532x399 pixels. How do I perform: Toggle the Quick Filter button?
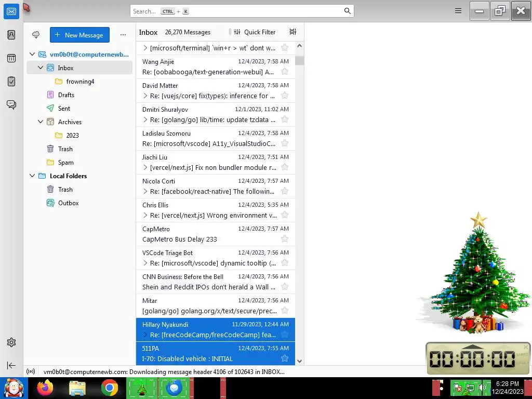pyautogui.click(x=255, y=32)
